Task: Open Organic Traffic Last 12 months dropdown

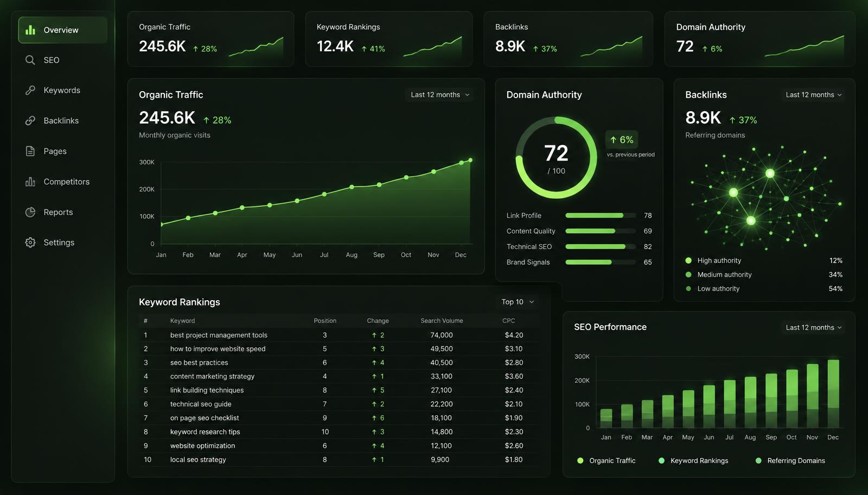Action: [x=439, y=94]
